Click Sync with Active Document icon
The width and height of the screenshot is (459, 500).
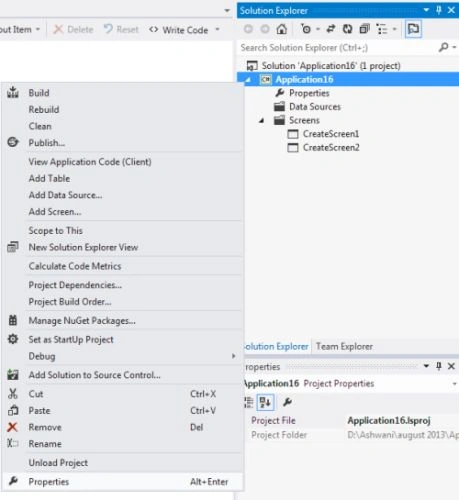point(331,29)
